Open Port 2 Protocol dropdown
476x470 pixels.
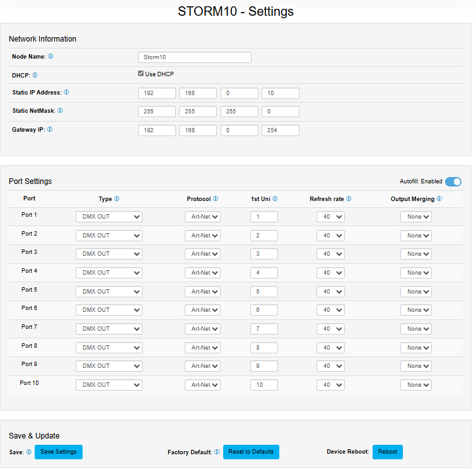(202, 236)
